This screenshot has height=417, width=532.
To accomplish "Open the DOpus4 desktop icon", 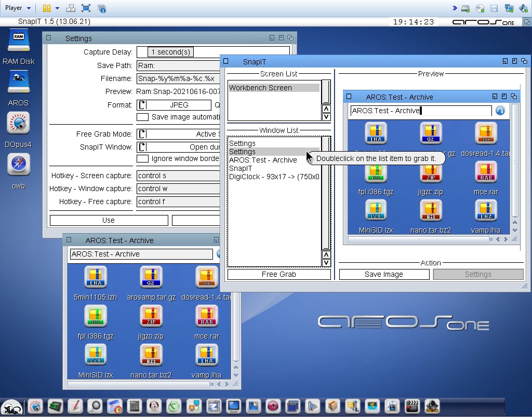I will (18, 124).
